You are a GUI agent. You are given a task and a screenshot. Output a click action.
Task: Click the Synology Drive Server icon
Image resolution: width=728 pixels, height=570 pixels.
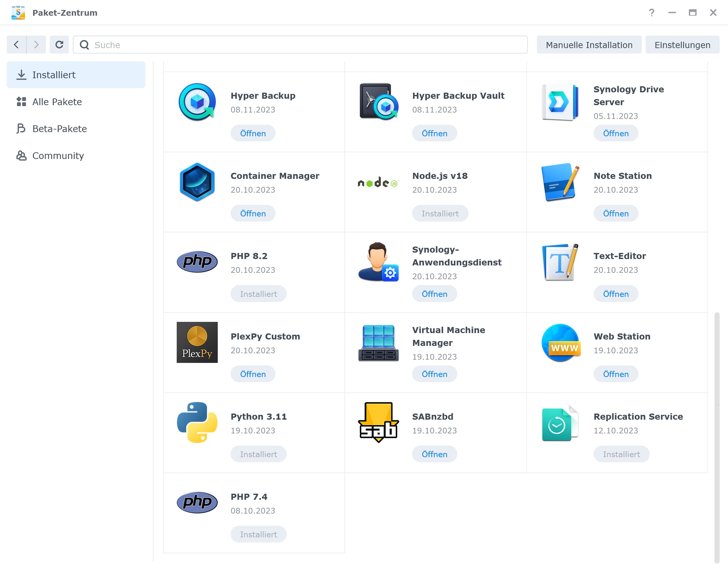[560, 102]
